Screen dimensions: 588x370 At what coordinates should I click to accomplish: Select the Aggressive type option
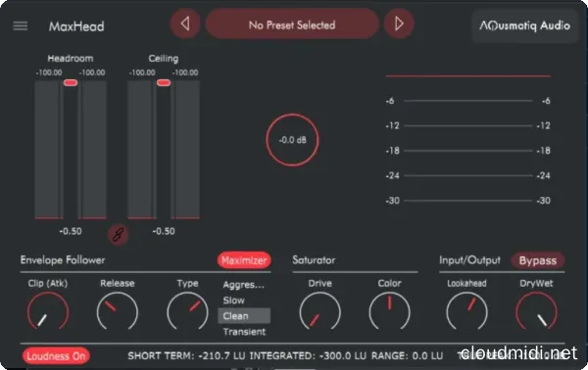coord(244,285)
